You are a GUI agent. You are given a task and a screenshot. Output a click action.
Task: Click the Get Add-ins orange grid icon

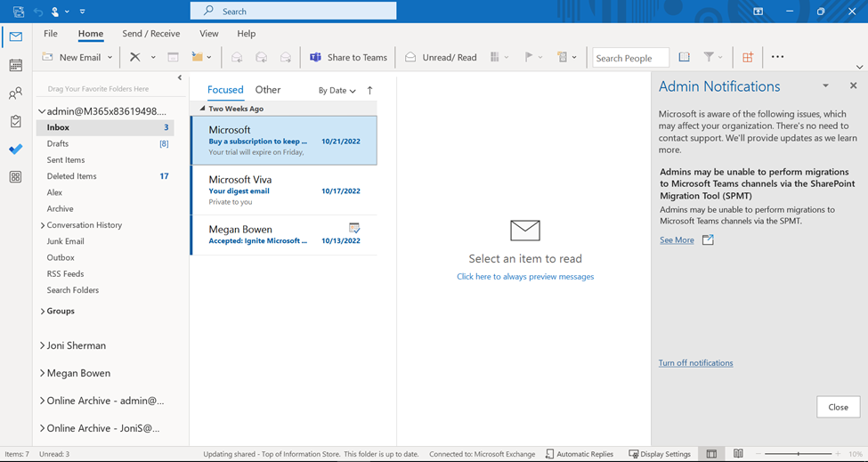[748, 57]
